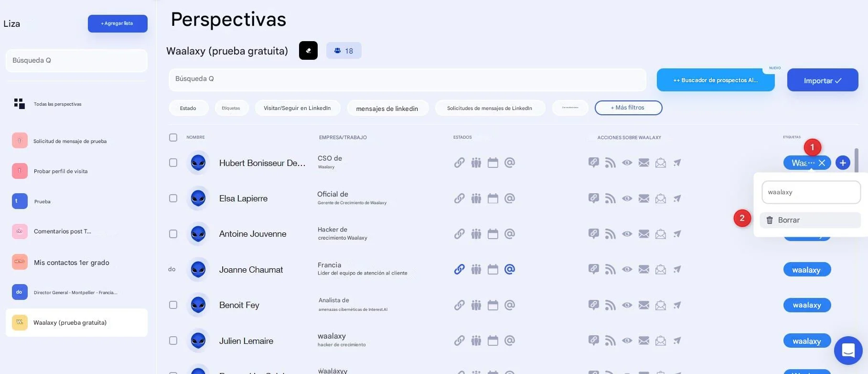Click the paper plane icon for Julien Lemaire
Viewport: 868px width, 374px height.
coord(677,341)
